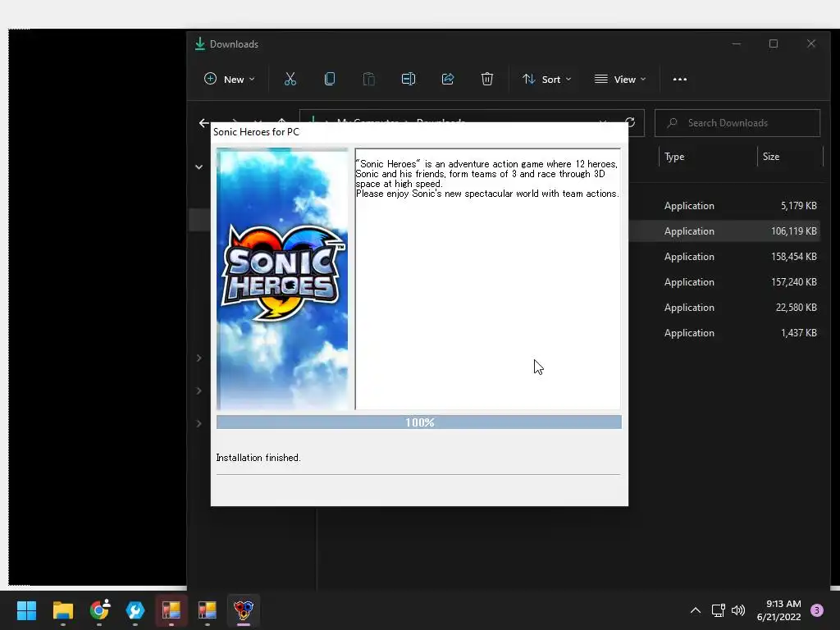Screen dimensions: 840x630
Task: Open the clock showing 9:13 AM
Action: point(779,610)
